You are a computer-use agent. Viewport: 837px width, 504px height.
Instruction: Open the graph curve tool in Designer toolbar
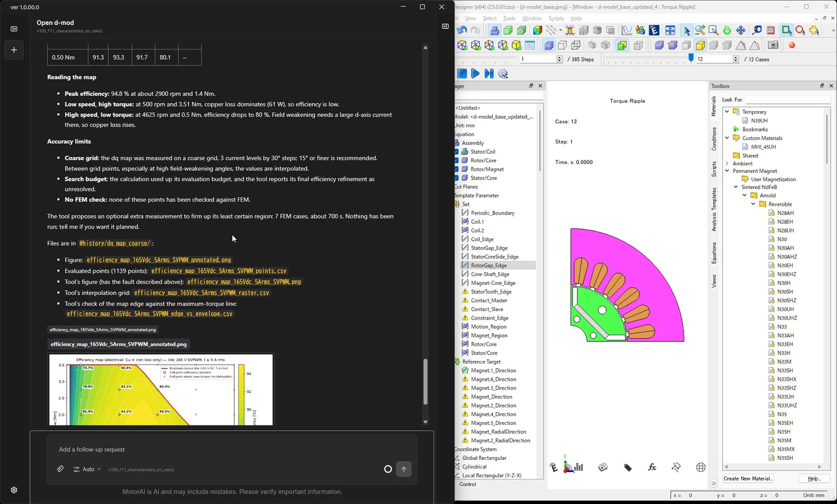(627, 30)
